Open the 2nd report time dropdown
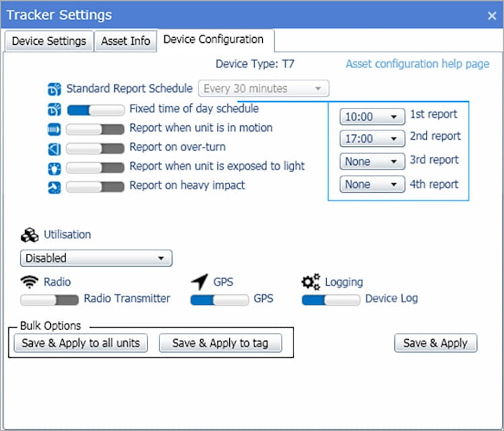Image resolution: width=504 pixels, height=431 pixels. (x=372, y=139)
